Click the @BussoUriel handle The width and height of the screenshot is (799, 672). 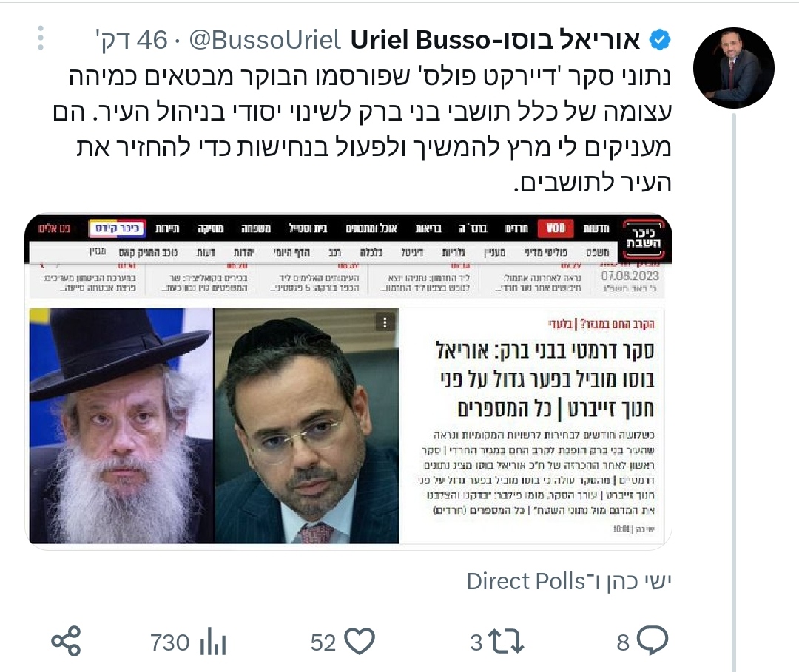pos(264,40)
